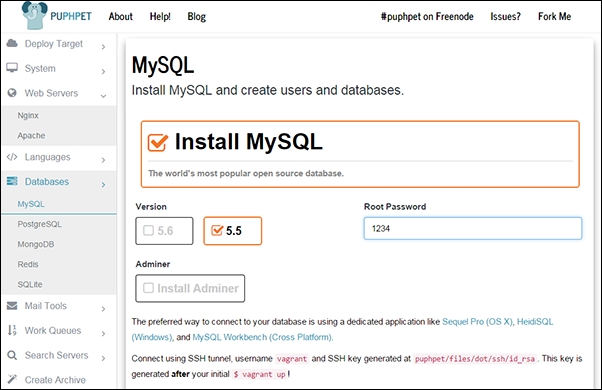Click the Deploy Target cloud icon
Viewport: 602px width, 390px height.
coord(12,43)
